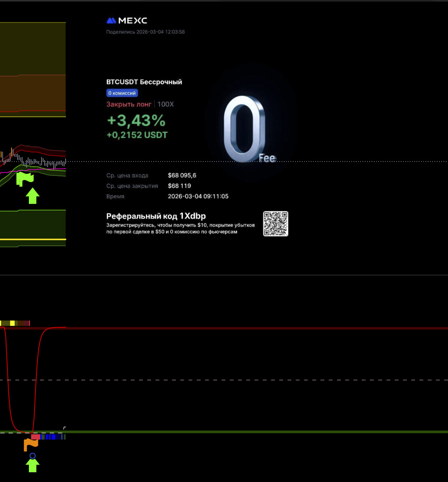Click the +0,2152 USDT profit amount

[x=137, y=135]
